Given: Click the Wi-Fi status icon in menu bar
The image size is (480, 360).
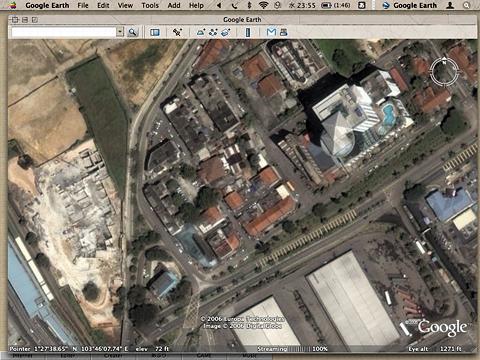Looking at the screenshot, I should (264, 5).
